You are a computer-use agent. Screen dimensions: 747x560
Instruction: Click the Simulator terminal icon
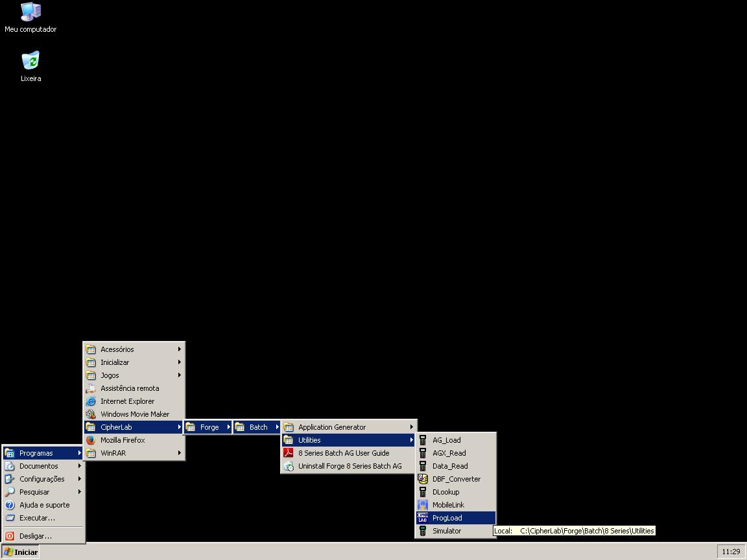click(423, 530)
